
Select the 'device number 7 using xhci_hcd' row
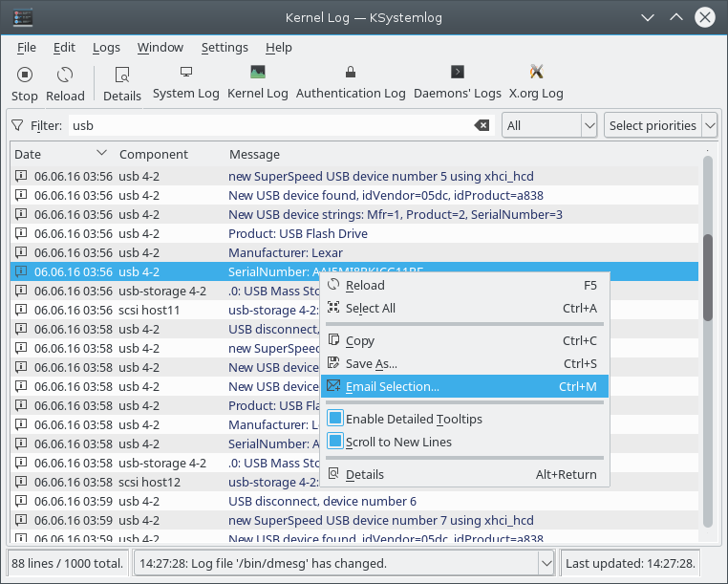(354, 520)
